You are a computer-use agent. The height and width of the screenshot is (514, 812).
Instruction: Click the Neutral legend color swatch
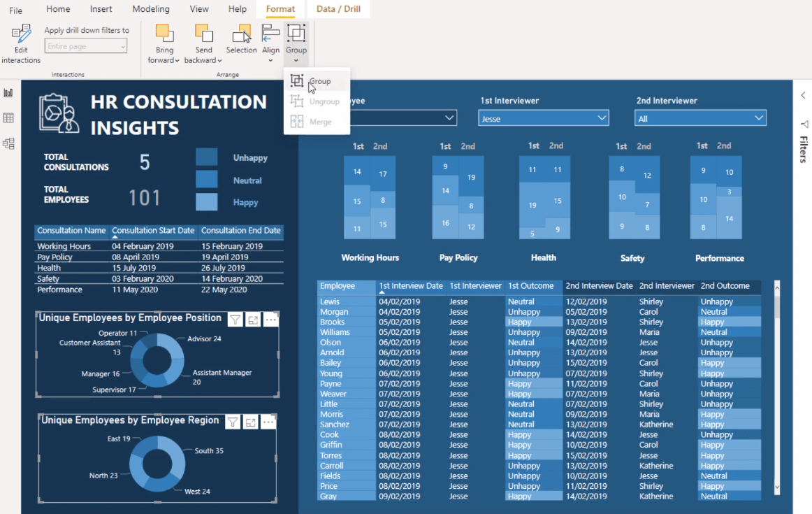(207, 179)
